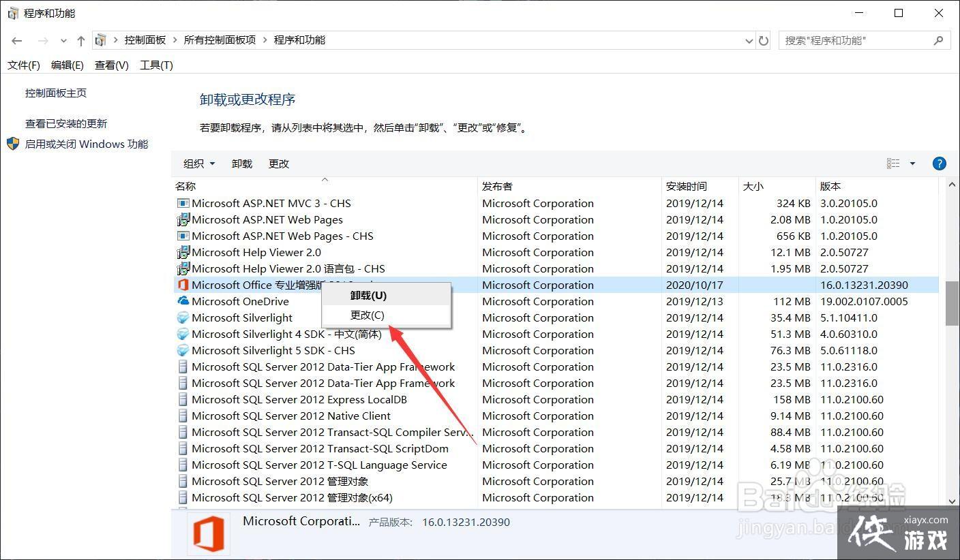Click the Microsoft Office row icon
960x560 pixels.
[183, 285]
